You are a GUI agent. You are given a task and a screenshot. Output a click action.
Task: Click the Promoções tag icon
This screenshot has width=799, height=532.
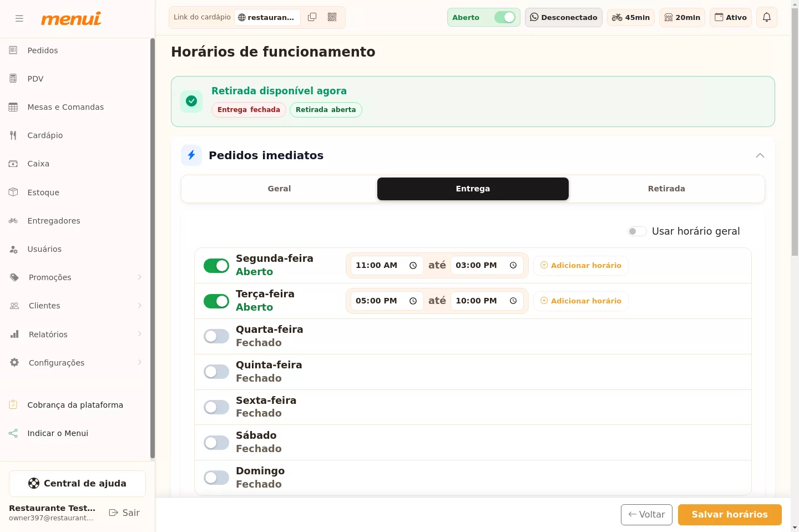(x=14, y=277)
